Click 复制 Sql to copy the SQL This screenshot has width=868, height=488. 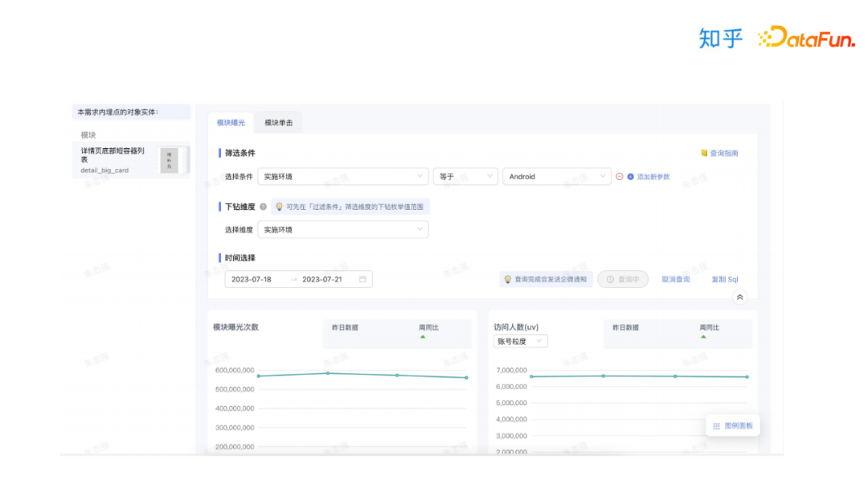pos(725,280)
